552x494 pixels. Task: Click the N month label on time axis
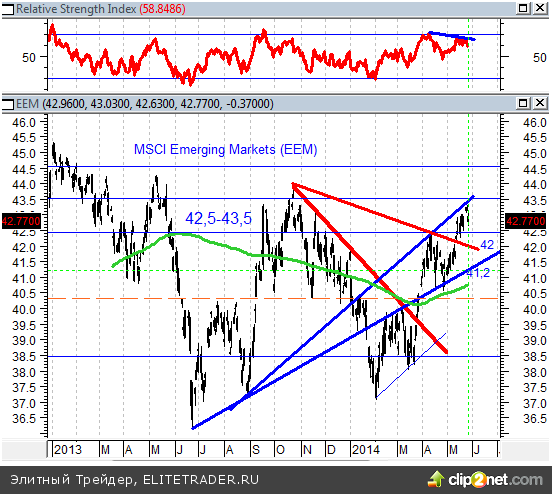pos(307,450)
